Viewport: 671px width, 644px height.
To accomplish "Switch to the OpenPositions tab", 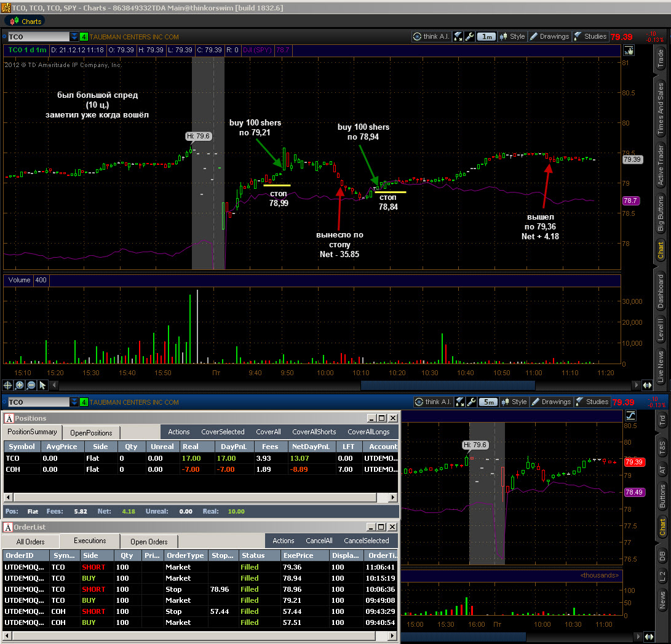I will pyautogui.click(x=91, y=432).
